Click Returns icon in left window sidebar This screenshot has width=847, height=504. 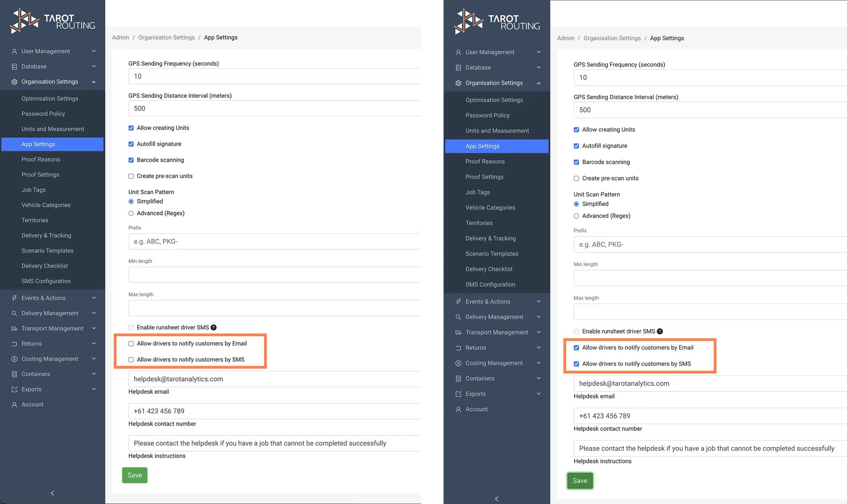point(14,344)
